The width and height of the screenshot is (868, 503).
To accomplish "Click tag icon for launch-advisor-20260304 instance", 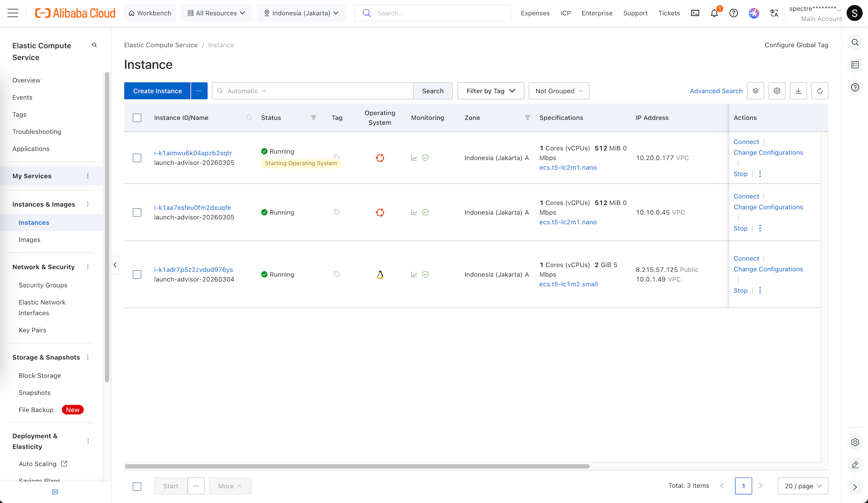I will [x=337, y=274].
